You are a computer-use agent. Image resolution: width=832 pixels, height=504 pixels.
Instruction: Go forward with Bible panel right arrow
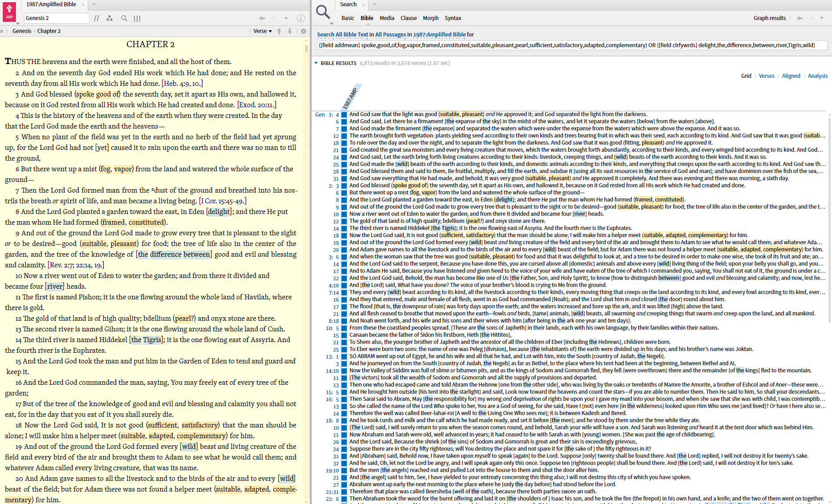273,18
